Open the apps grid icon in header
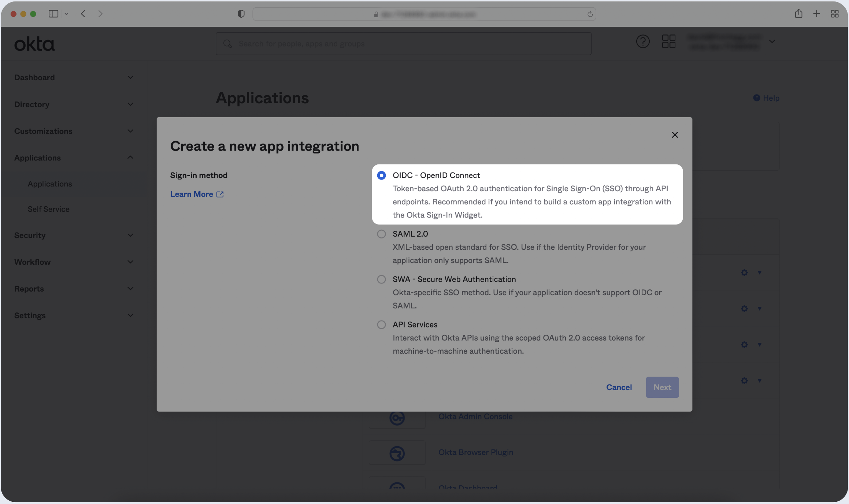 coord(668,41)
